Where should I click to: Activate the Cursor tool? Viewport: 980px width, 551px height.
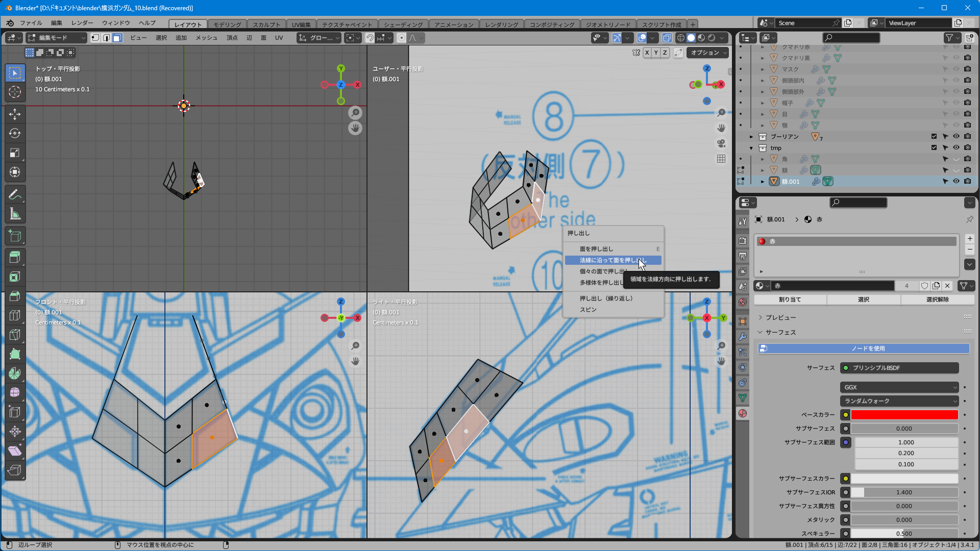[x=15, y=92]
